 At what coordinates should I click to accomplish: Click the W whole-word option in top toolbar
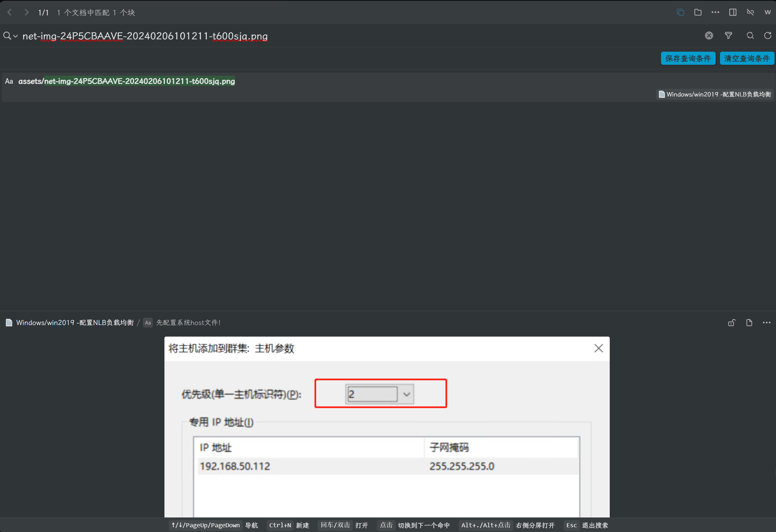tap(768, 12)
